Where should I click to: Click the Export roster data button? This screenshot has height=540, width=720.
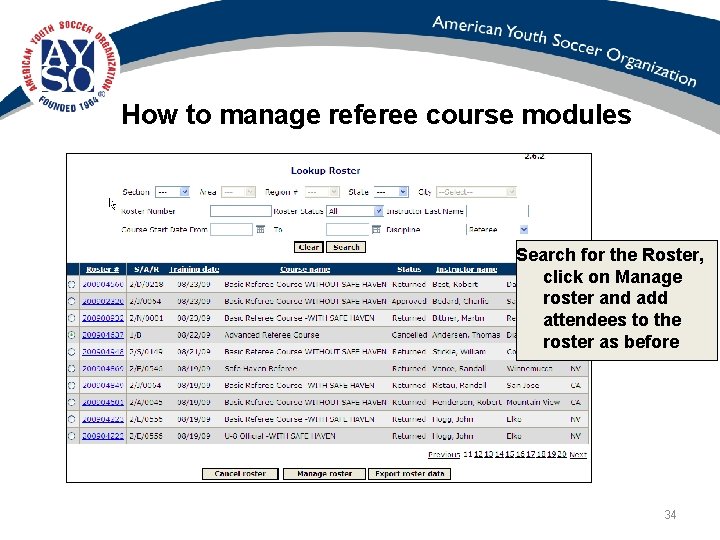[410, 473]
